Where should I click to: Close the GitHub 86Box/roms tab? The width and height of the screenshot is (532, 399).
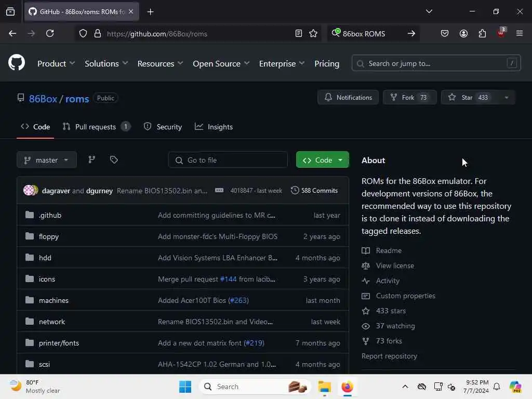click(131, 11)
